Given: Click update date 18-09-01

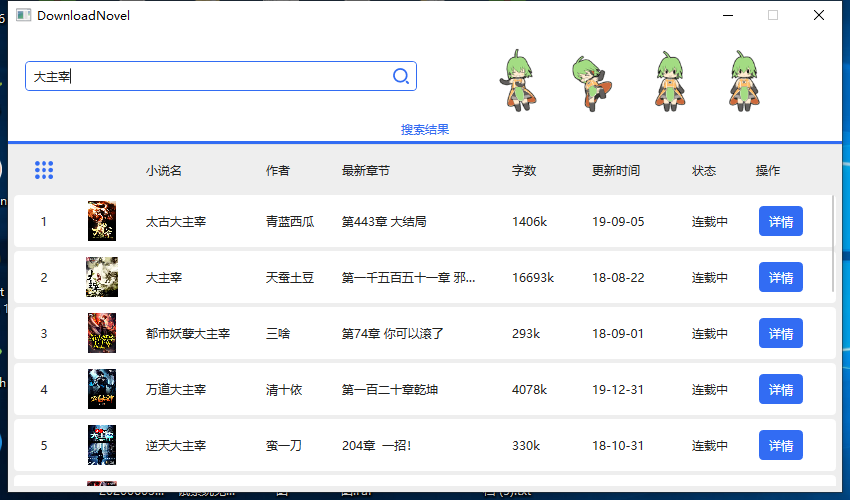Looking at the screenshot, I should click(618, 334).
